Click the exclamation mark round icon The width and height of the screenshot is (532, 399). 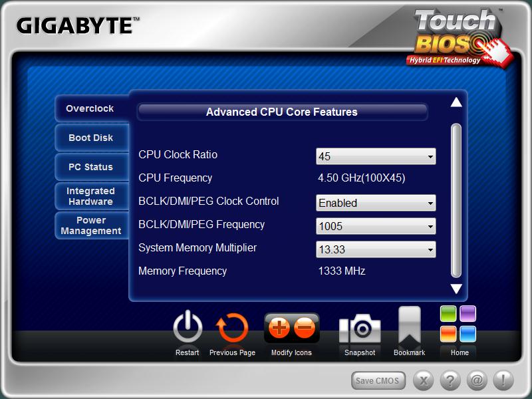coord(503,380)
